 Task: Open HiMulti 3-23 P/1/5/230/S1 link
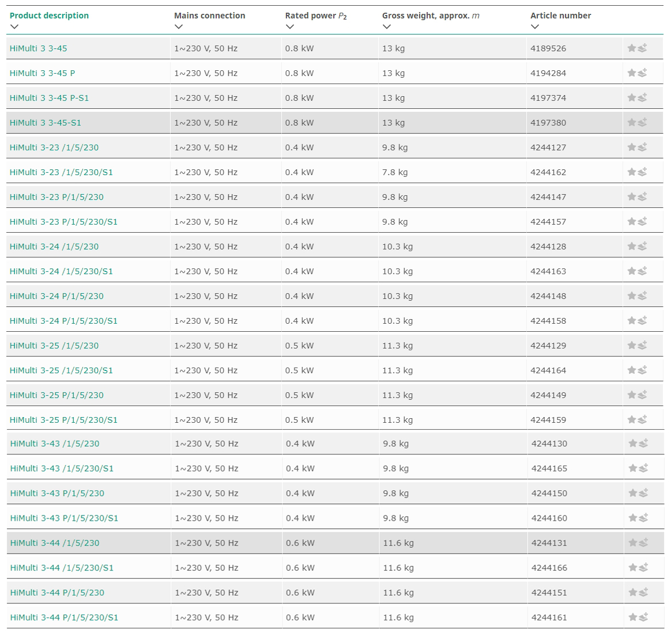pos(63,222)
